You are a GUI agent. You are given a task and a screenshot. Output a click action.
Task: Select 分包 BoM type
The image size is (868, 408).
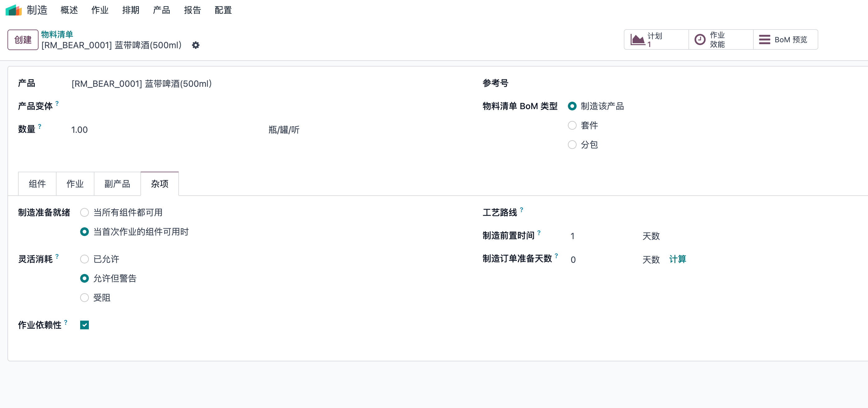pos(572,145)
